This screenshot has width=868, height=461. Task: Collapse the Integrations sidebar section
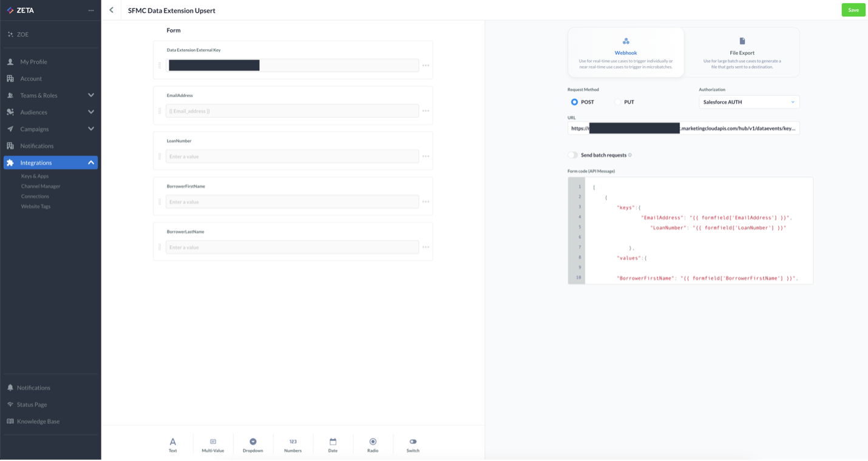91,163
